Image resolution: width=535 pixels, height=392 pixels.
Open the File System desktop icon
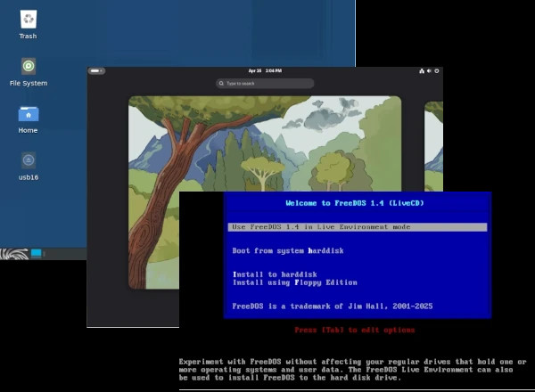(29, 66)
